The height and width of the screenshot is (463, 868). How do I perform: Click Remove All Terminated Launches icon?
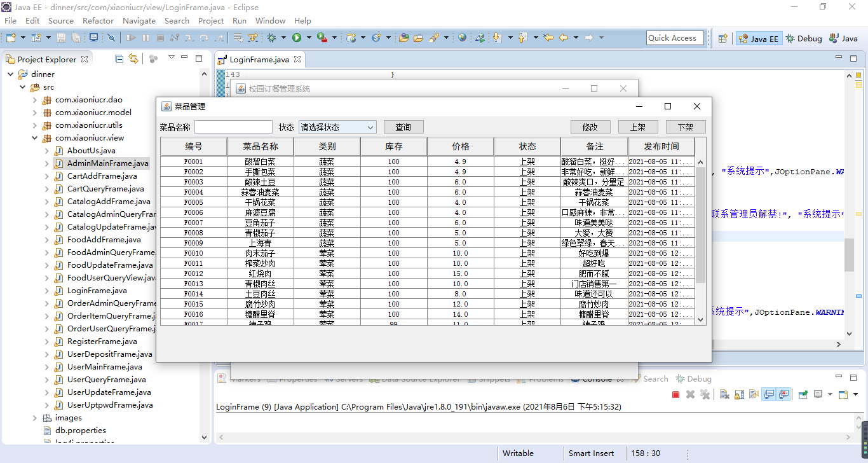705,394
